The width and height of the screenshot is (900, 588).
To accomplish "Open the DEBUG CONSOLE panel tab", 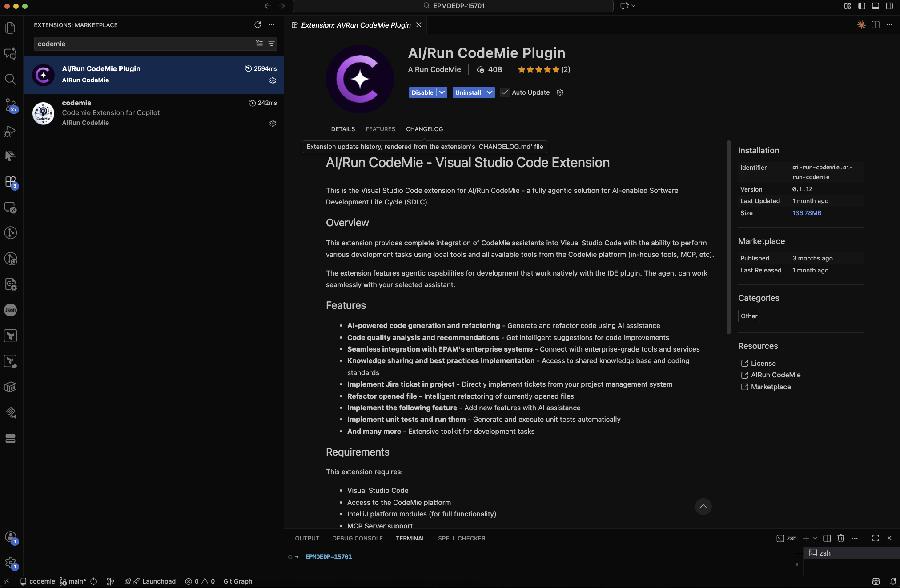I will click(357, 538).
